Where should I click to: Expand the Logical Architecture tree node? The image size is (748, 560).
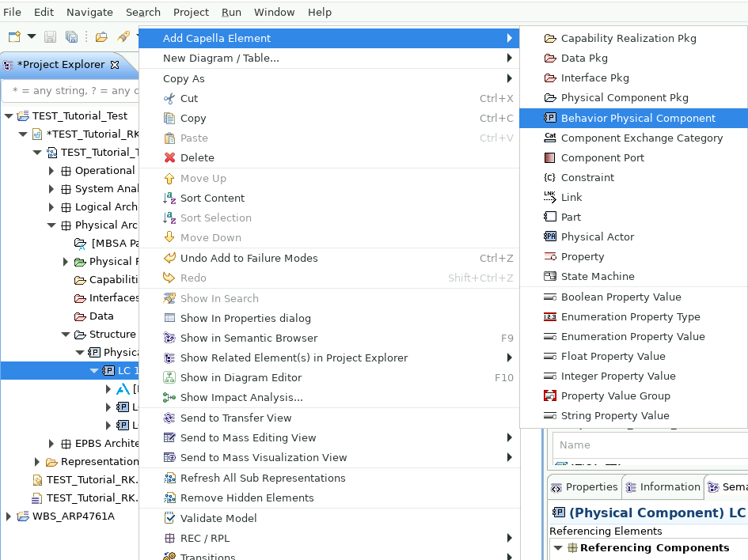(x=51, y=207)
